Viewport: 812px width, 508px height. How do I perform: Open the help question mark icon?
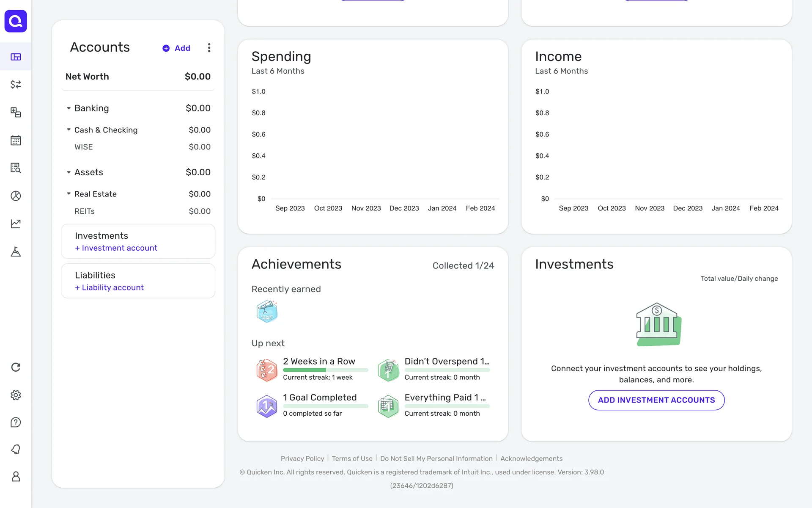16,422
